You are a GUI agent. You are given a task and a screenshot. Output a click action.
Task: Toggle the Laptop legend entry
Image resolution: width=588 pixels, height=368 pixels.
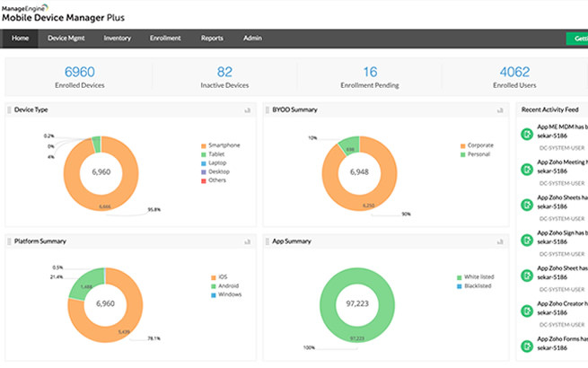click(x=214, y=163)
